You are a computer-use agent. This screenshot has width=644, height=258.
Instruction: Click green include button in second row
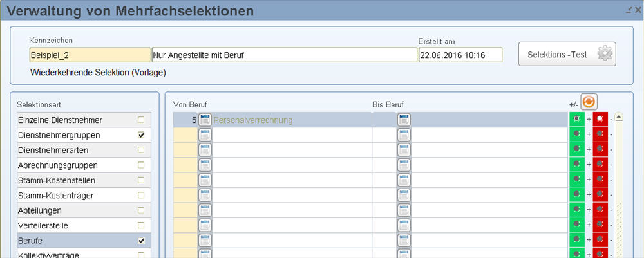pyautogui.click(x=576, y=134)
